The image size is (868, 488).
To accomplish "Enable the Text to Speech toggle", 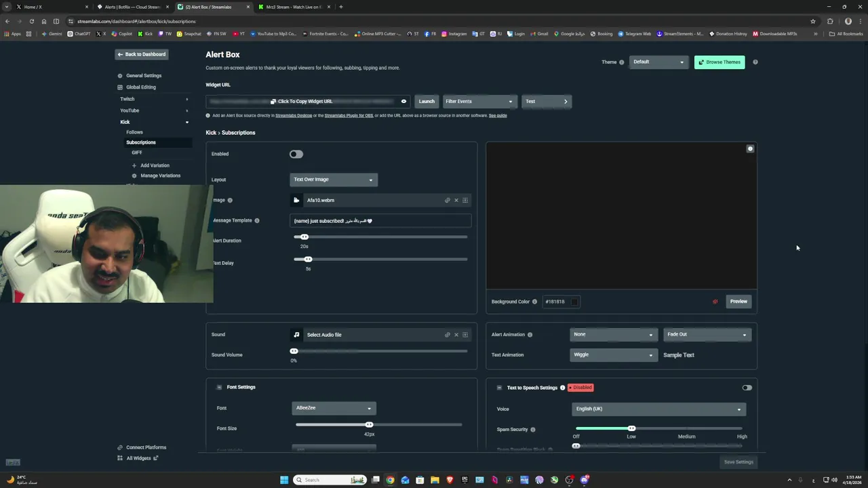I will pos(747,388).
